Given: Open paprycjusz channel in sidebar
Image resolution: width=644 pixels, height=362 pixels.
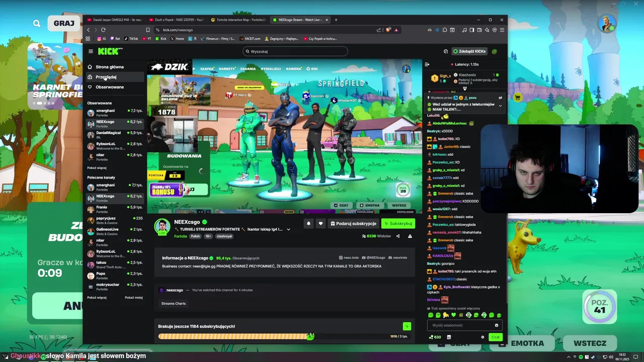Looking at the screenshot, I should pos(115,220).
